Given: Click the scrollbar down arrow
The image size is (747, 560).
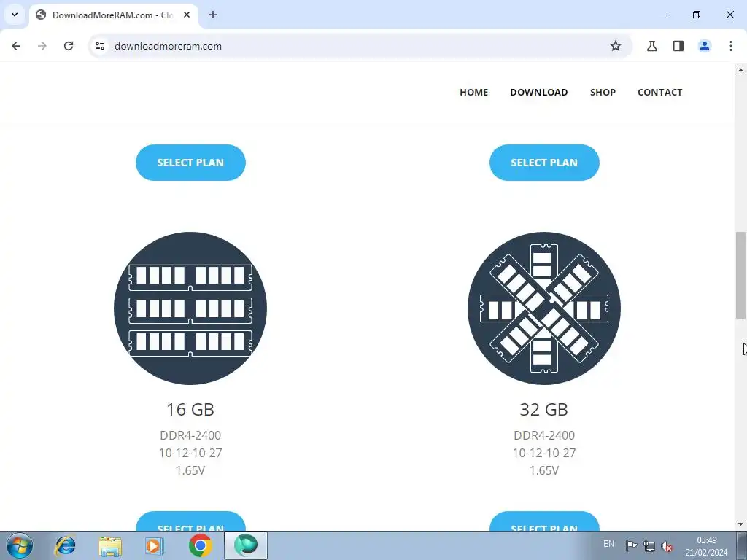Looking at the screenshot, I should [x=740, y=524].
